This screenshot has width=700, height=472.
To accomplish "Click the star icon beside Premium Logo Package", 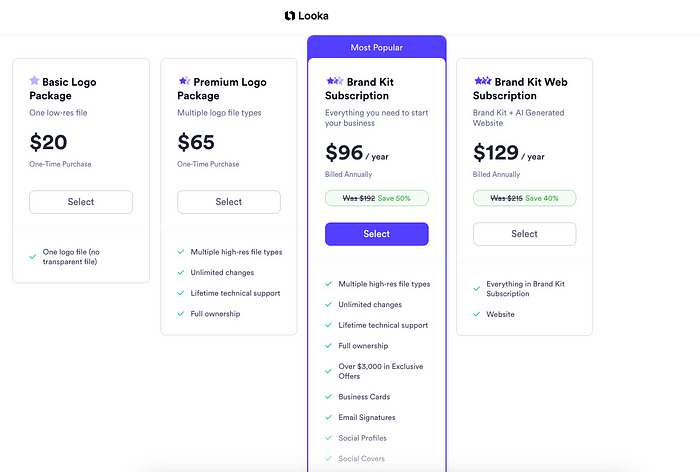I will [184, 81].
